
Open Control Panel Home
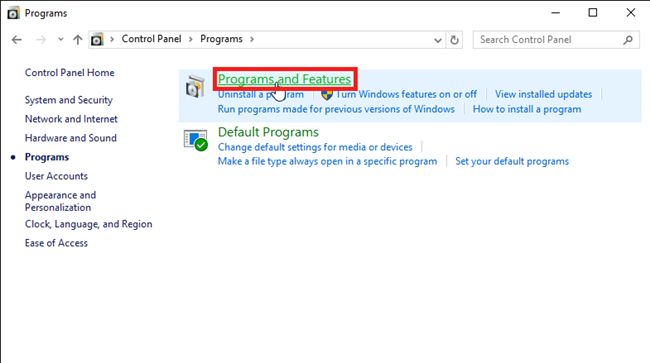pyautogui.click(x=70, y=73)
